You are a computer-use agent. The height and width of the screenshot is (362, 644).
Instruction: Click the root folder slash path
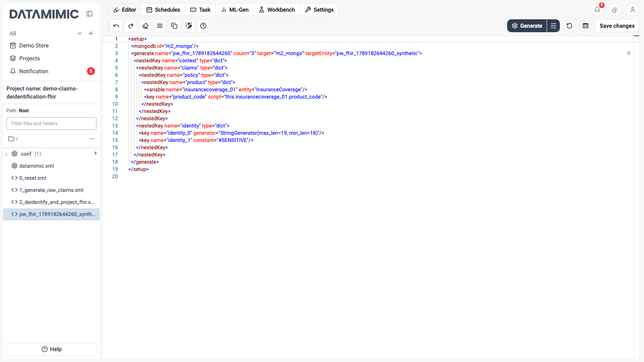(13, 139)
